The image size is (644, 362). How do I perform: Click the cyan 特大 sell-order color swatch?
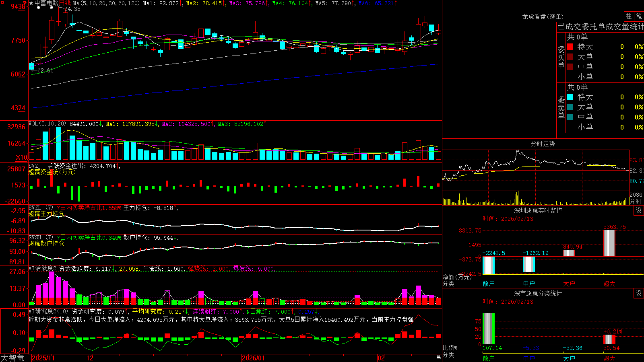tap(570, 97)
